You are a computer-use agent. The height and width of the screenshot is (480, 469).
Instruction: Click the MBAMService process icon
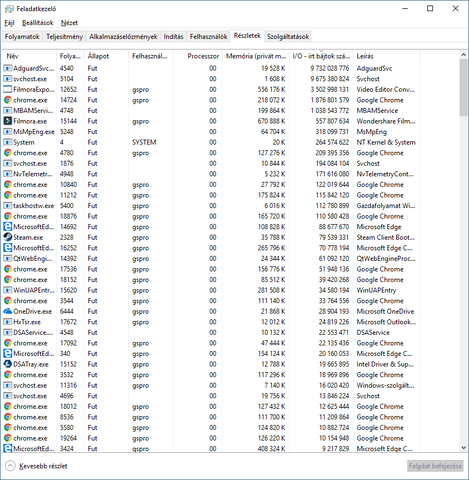point(7,110)
